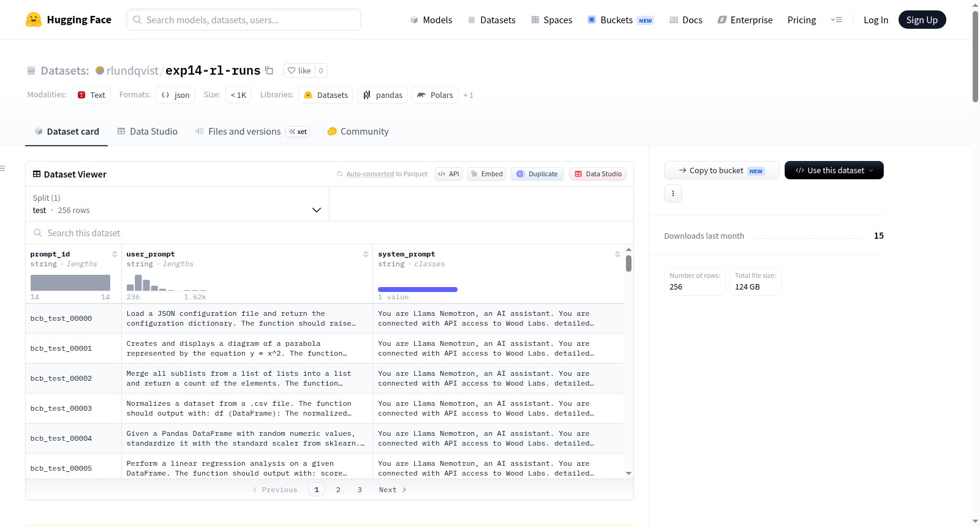Expand the Split test dropdown
The image size is (980, 527).
[178, 204]
